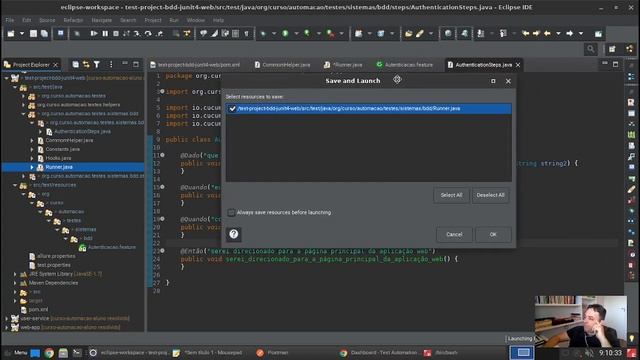
Task: Collapse the src/test/resources folder
Action: pyautogui.click(x=15, y=185)
